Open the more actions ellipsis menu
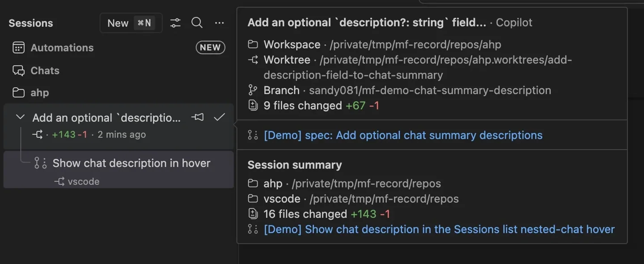 [219, 23]
